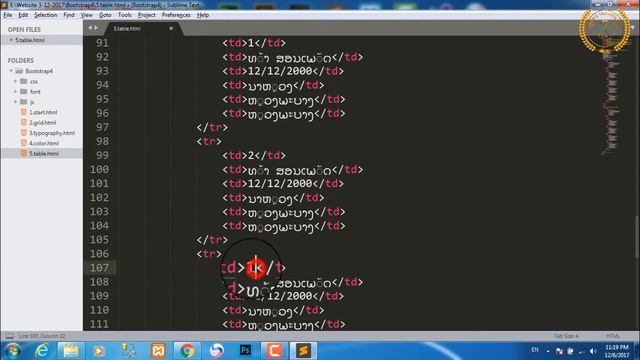Click the font folder icon
Viewport: 640px width, 360px height.
(24, 91)
